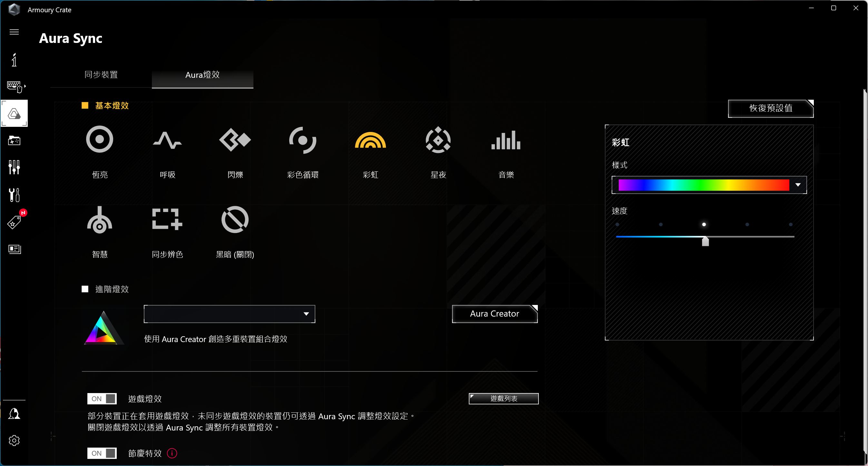Click the 節慶特效 red info icon
The width and height of the screenshot is (868, 466).
172,453
